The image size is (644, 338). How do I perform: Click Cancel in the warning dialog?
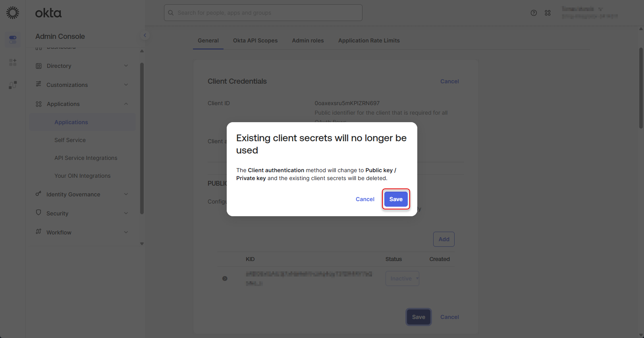pos(365,199)
